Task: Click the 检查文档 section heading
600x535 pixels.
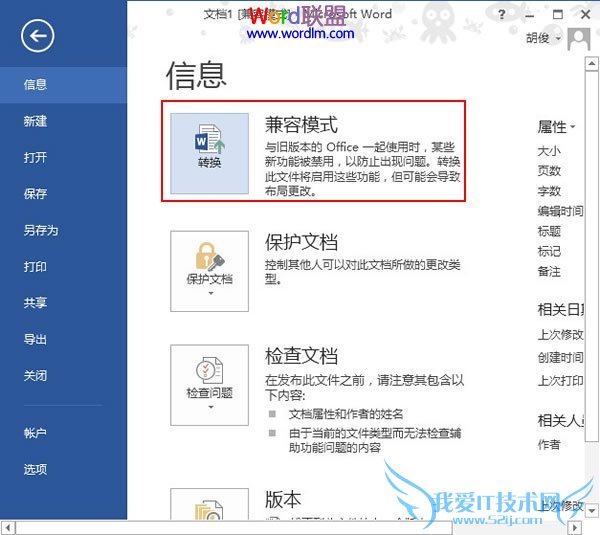Action: point(302,356)
